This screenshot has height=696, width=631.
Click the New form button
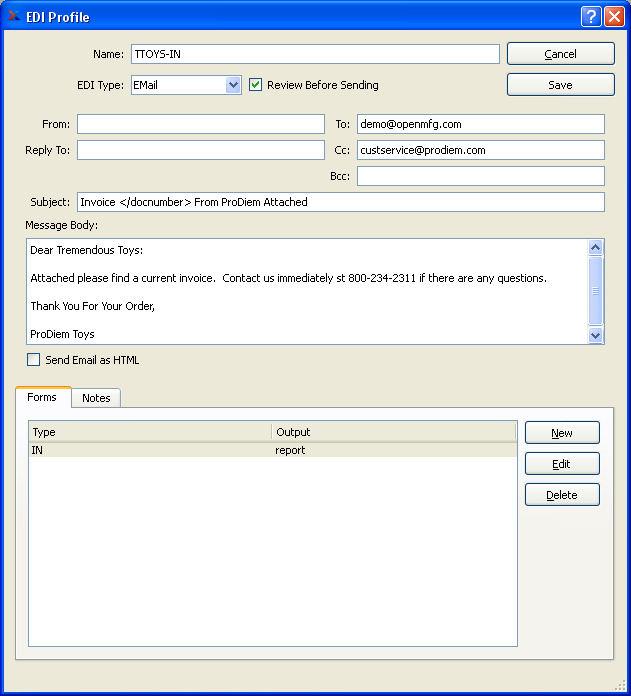coord(562,433)
